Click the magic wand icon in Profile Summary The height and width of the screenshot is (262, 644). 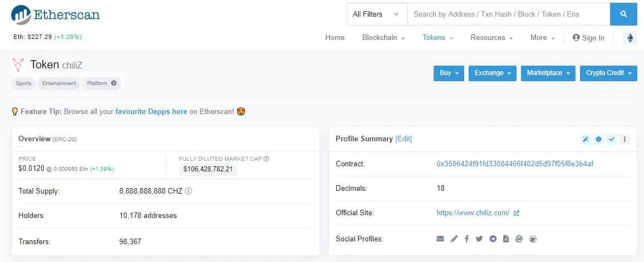point(585,139)
